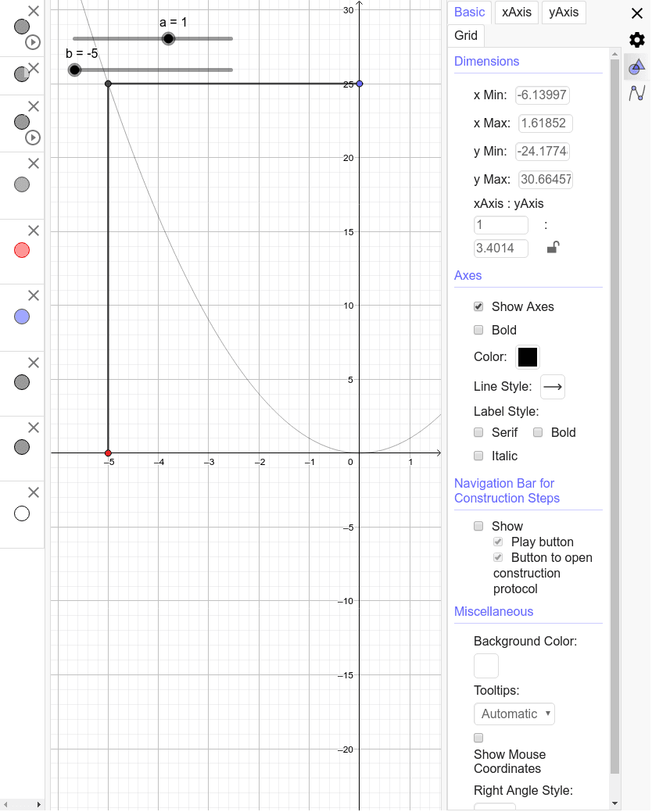652x812 pixels.
Task: Collapse the Dimensions section header
Action: point(486,61)
